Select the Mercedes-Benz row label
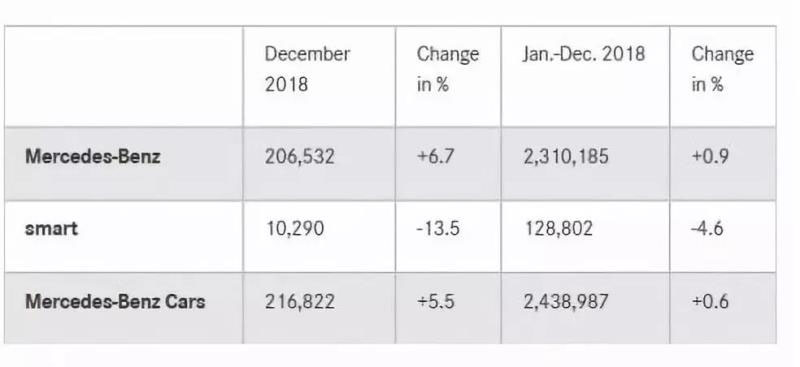The height and width of the screenshot is (367, 800). (x=93, y=156)
